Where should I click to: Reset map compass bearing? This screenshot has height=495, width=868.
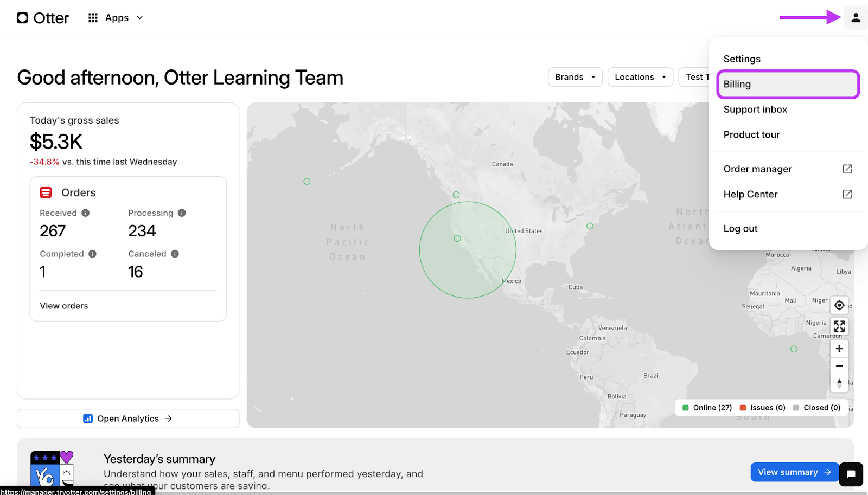click(x=839, y=383)
